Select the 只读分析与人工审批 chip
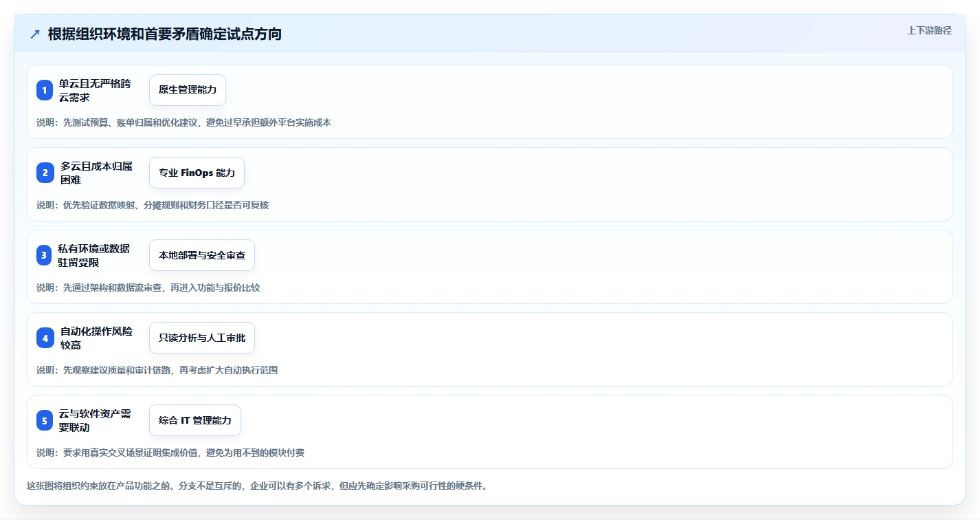This screenshot has height=520, width=980. pyautogui.click(x=202, y=338)
